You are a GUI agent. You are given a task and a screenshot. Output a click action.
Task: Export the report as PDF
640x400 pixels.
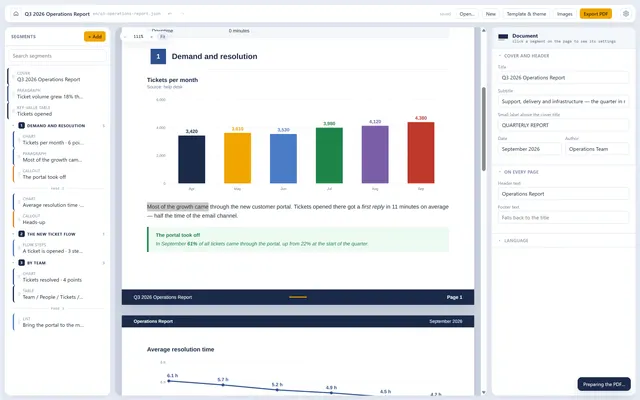click(596, 14)
